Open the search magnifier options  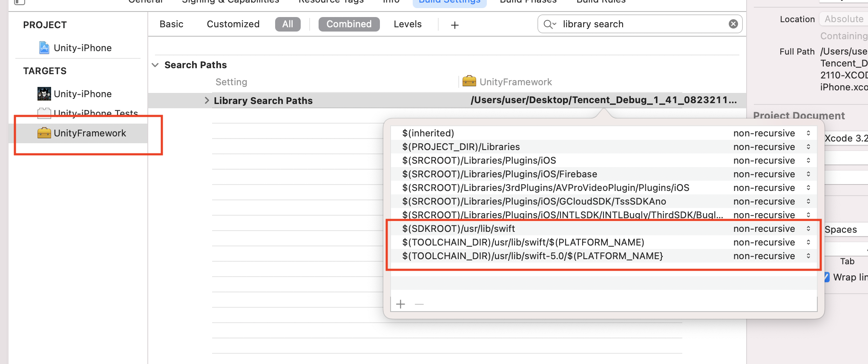[x=549, y=24]
